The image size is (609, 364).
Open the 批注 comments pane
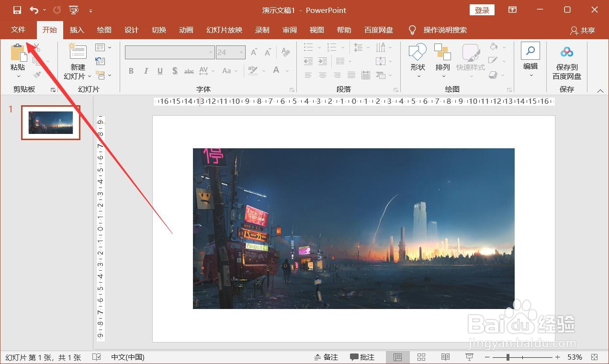click(x=362, y=357)
